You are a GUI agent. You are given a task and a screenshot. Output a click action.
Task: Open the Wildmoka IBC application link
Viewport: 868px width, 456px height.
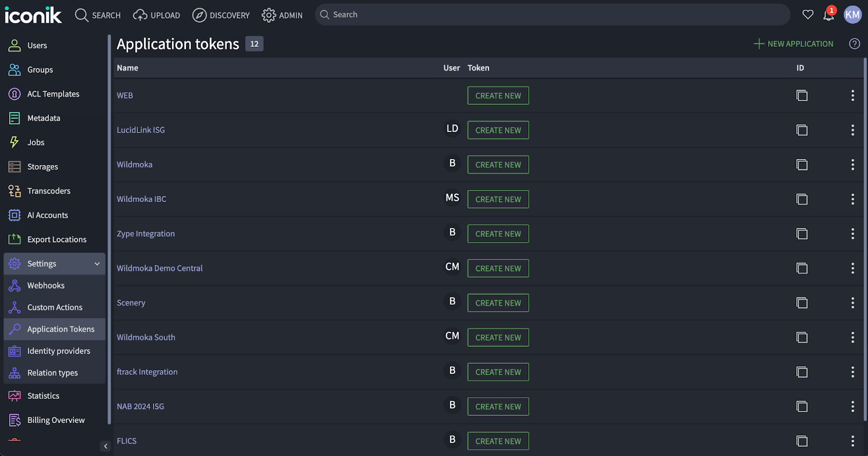click(x=142, y=199)
